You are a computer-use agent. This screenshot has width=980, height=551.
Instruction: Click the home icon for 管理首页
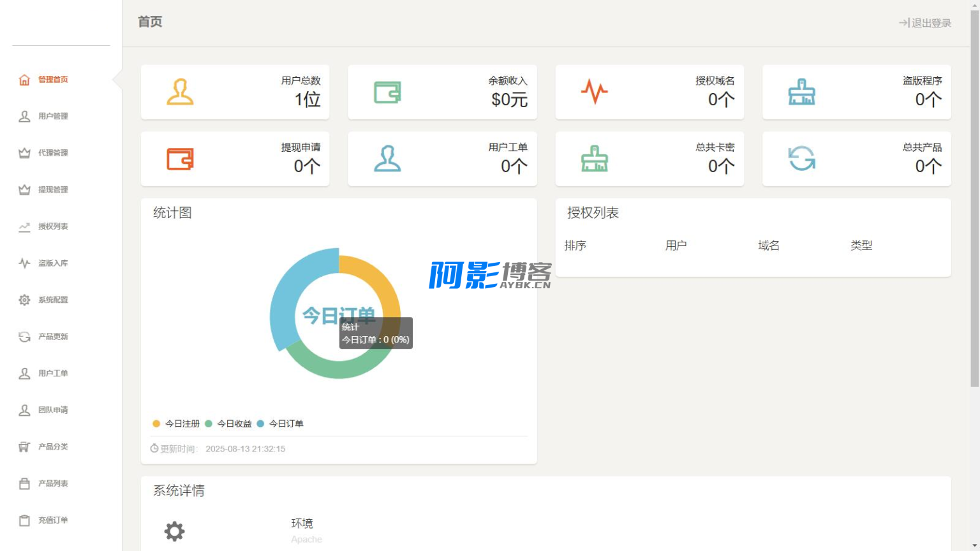24,80
